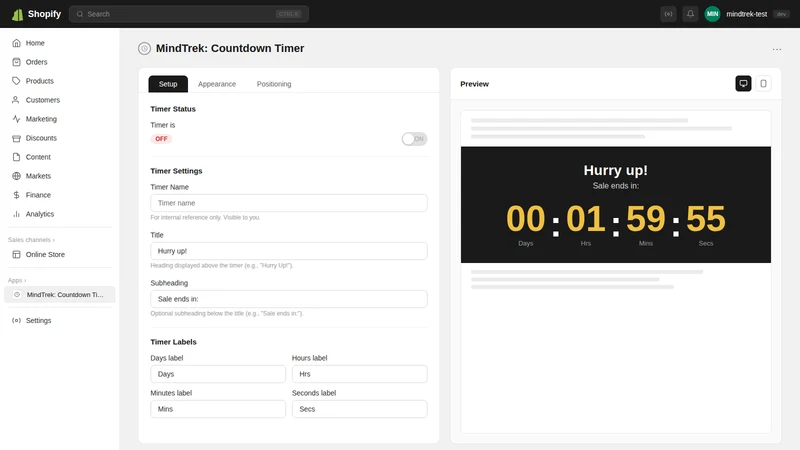The height and width of the screenshot is (450, 800).
Task: Click the MIN store avatar
Action: click(x=712, y=14)
